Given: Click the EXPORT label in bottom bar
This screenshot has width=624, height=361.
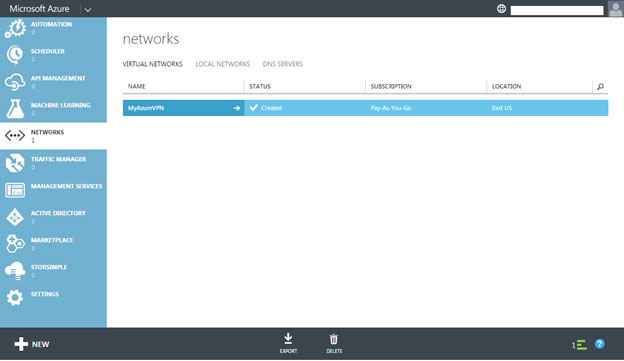Looking at the screenshot, I should pos(288,351).
